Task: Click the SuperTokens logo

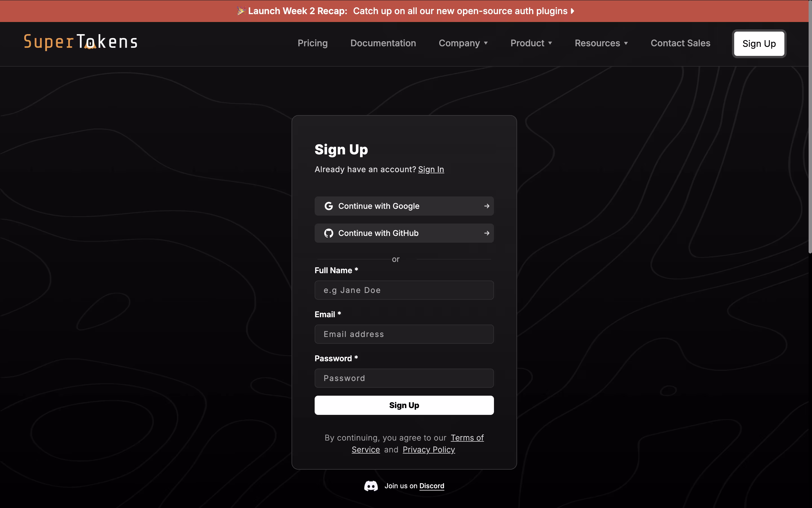Action: point(81,42)
